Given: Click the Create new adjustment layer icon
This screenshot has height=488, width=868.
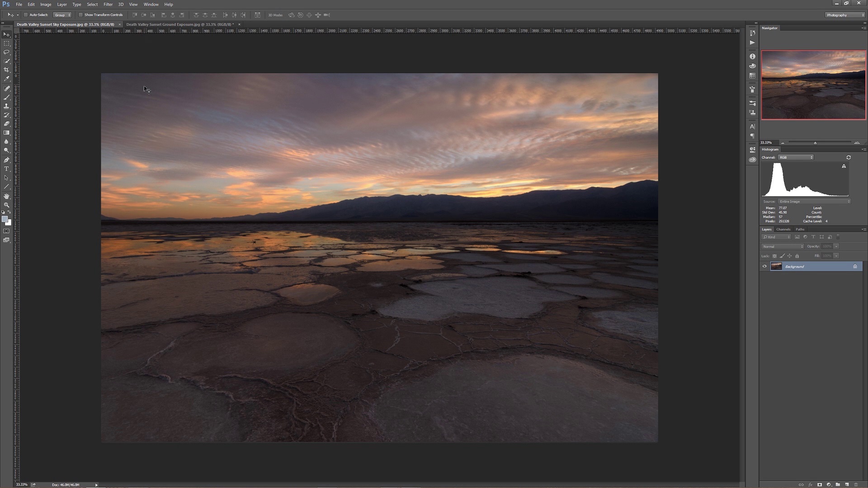Looking at the screenshot, I should (829, 484).
